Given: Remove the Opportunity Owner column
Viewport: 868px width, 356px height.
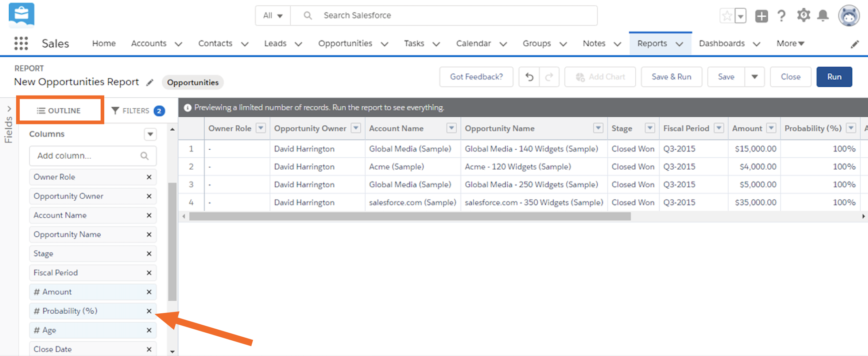Looking at the screenshot, I should 149,196.
